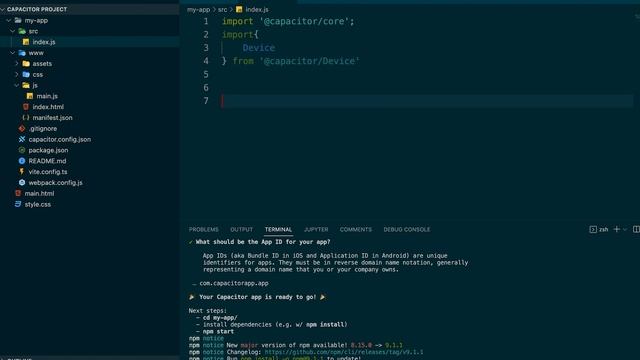Click vite.config.ts lightning icon
Image resolution: width=640 pixels, height=360 pixels.
pyautogui.click(x=22, y=171)
